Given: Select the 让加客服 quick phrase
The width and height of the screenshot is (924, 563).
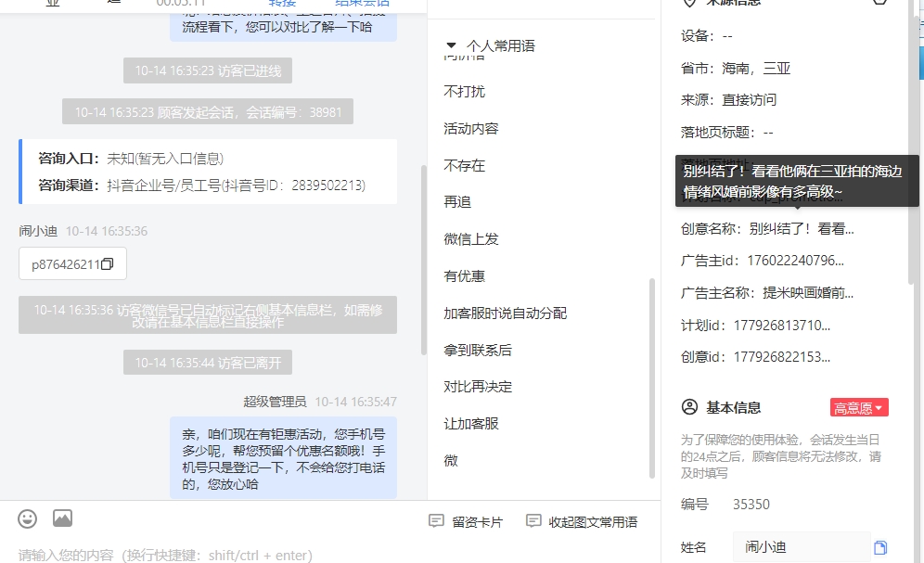Looking at the screenshot, I should (471, 424).
